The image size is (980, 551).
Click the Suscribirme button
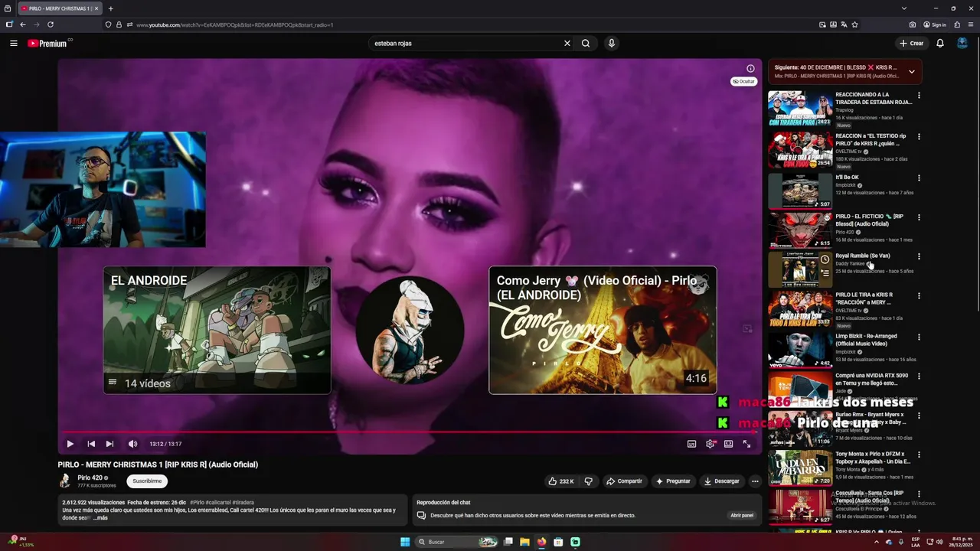(147, 481)
